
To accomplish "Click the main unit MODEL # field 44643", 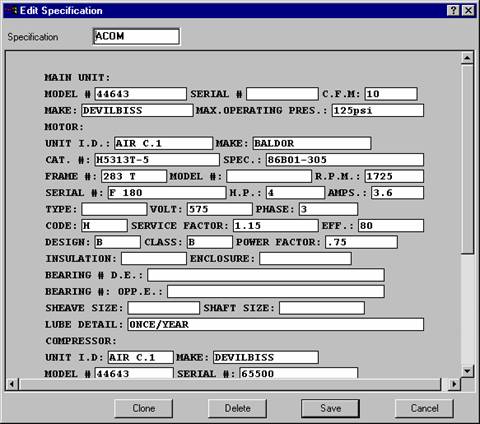I will click(140, 94).
